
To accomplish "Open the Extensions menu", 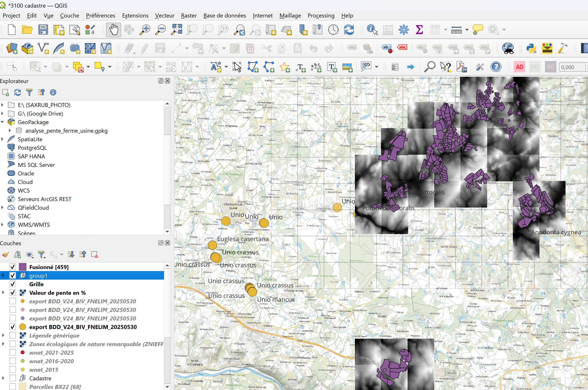I will click(135, 16).
